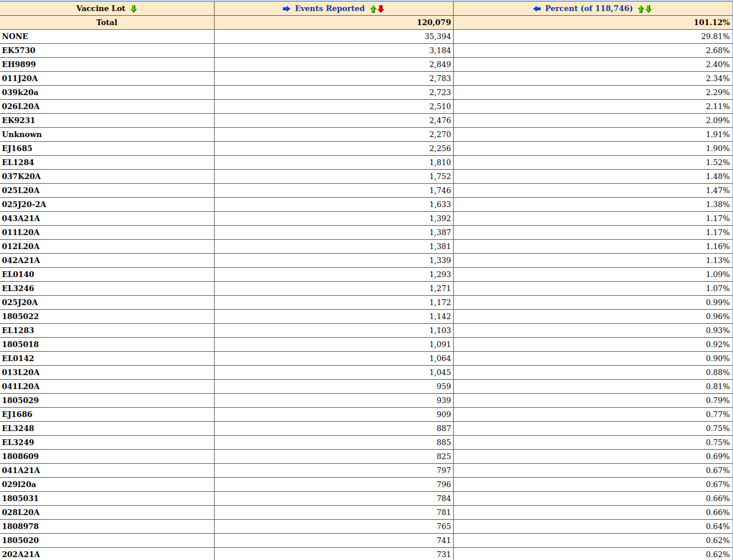Click percent value 0.99%
Image resolution: width=733 pixels, height=560 pixels.
click(x=718, y=302)
